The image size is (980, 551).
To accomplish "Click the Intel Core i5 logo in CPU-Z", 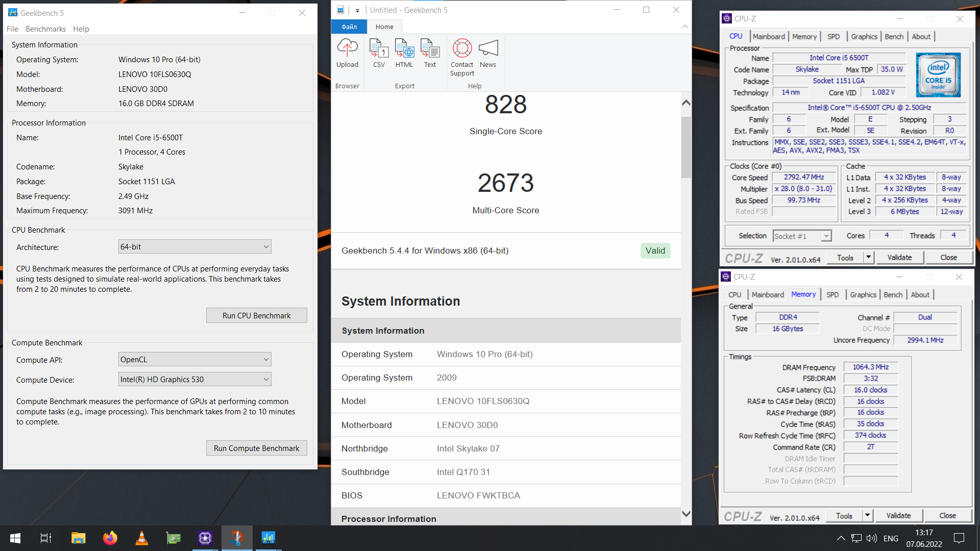I will (x=938, y=75).
